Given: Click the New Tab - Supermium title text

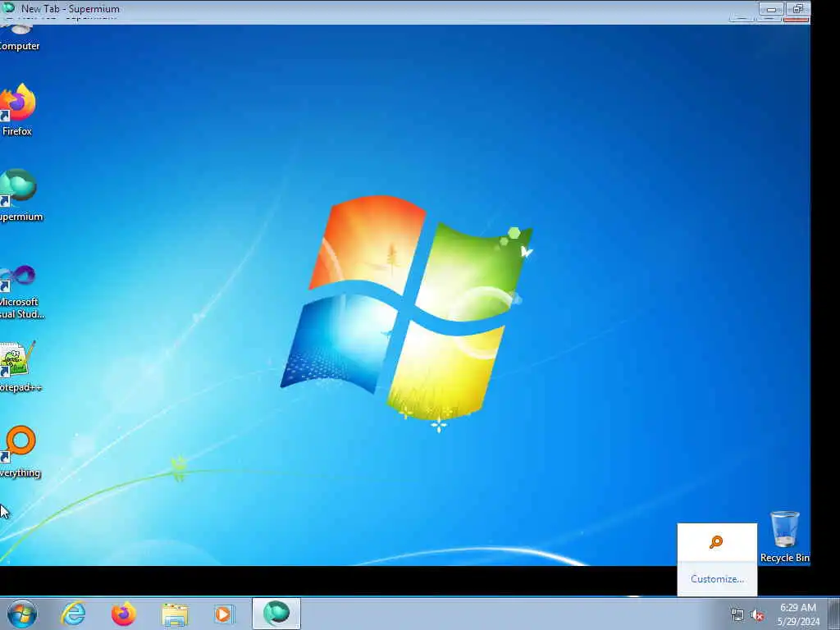Looking at the screenshot, I should (71, 8).
